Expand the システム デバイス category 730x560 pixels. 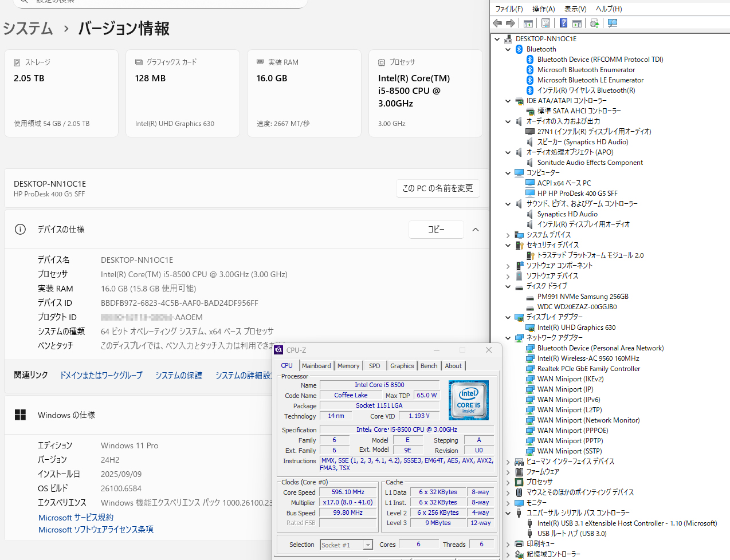click(508, 235)
